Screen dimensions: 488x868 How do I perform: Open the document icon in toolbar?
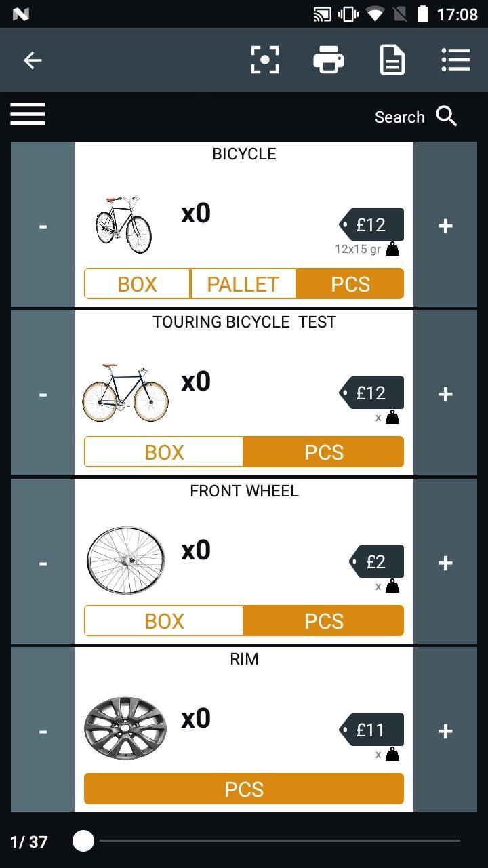(x=392, y=60)
